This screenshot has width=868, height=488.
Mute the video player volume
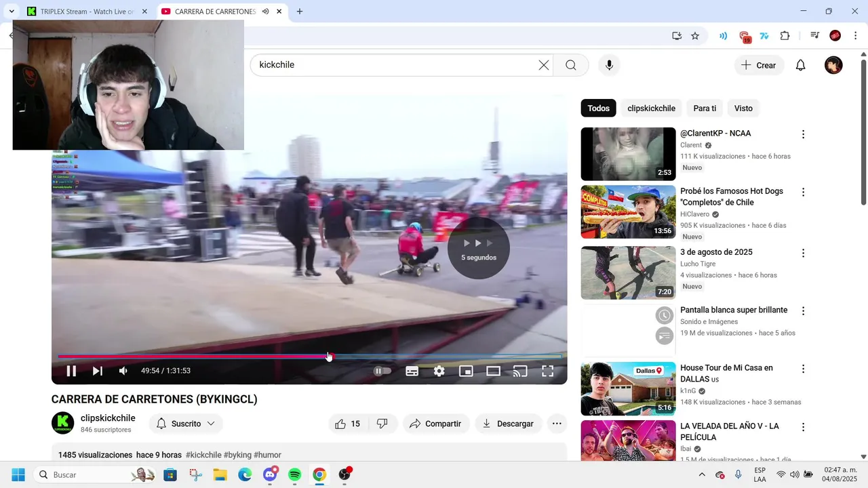pos(123,371)
